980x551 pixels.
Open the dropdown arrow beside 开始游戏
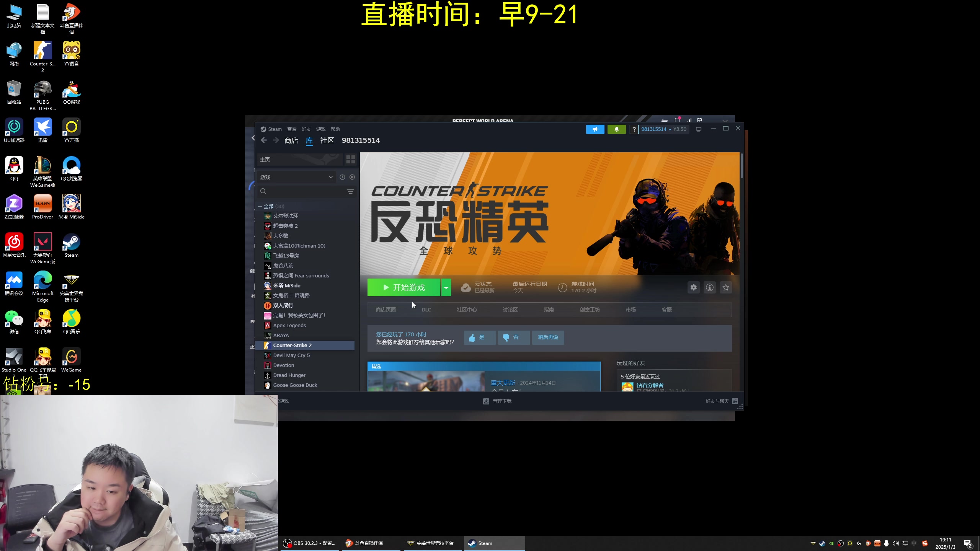pyautogui.click(x=446, y=287)
